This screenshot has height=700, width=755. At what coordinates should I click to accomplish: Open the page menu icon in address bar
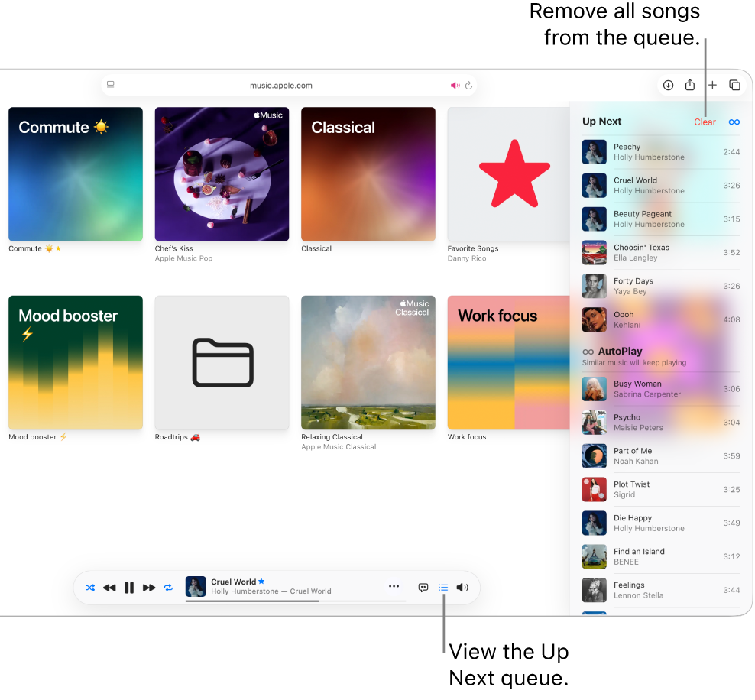coord(111,86)
